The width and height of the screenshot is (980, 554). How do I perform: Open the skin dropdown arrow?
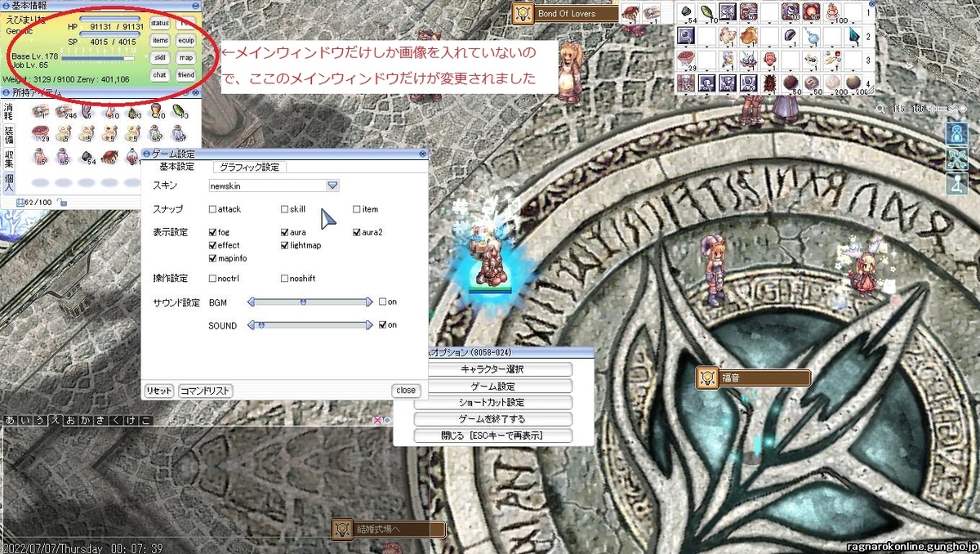point(332,185)
